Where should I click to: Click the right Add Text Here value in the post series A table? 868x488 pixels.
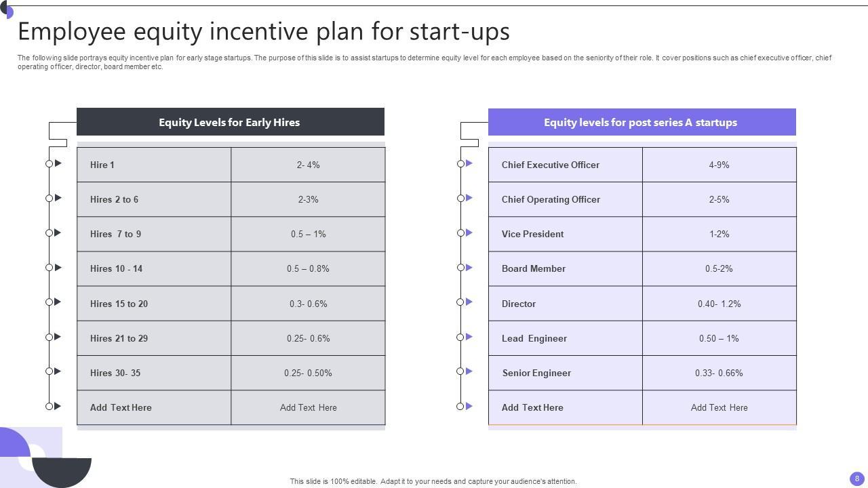[719, 408]
